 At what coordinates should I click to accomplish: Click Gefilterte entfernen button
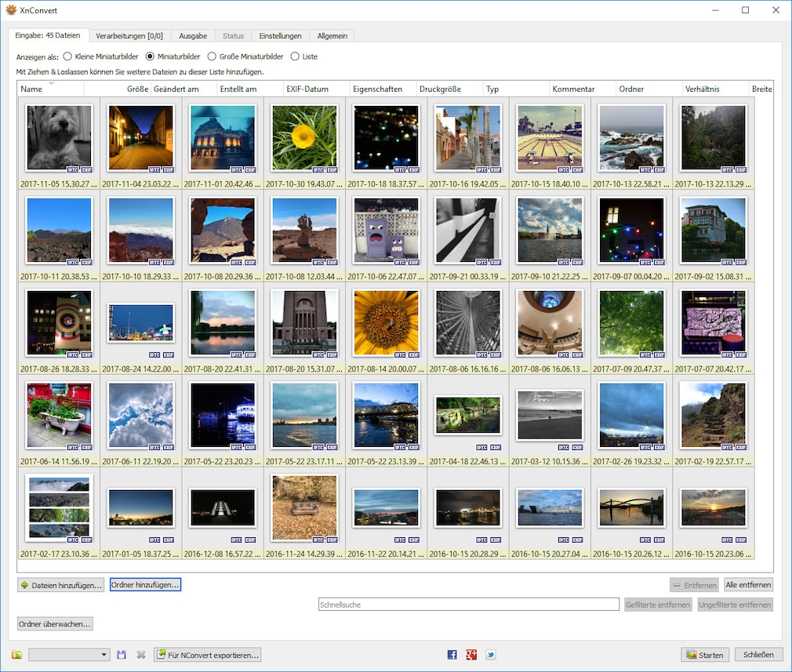click(657, 605)
